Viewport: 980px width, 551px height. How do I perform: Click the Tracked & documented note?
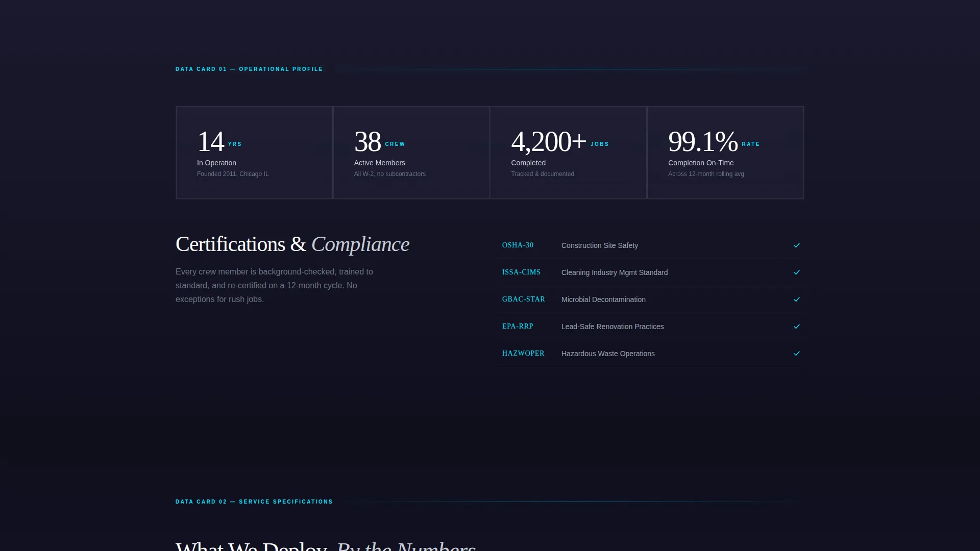click(x=543, y=174)
